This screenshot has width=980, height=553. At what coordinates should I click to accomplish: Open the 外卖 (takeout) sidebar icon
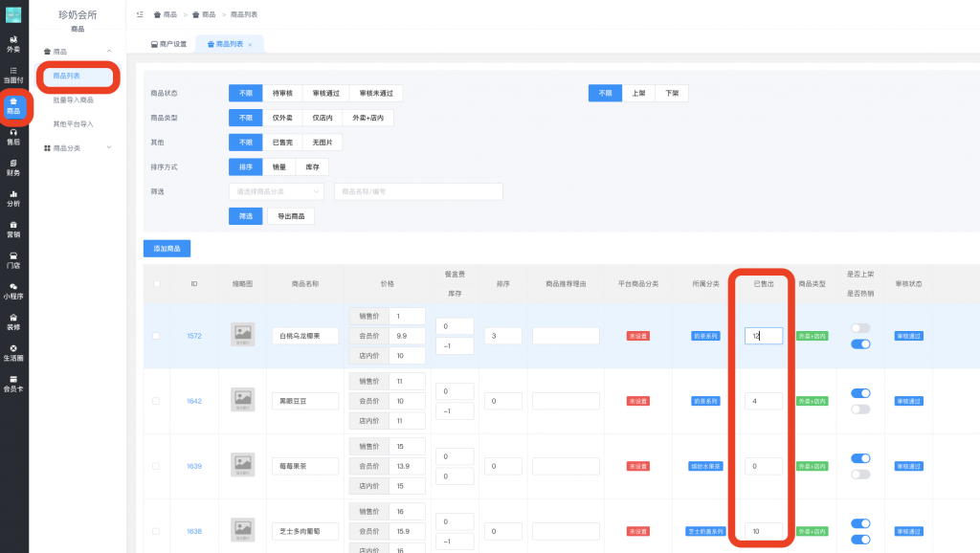pos(13,43)
